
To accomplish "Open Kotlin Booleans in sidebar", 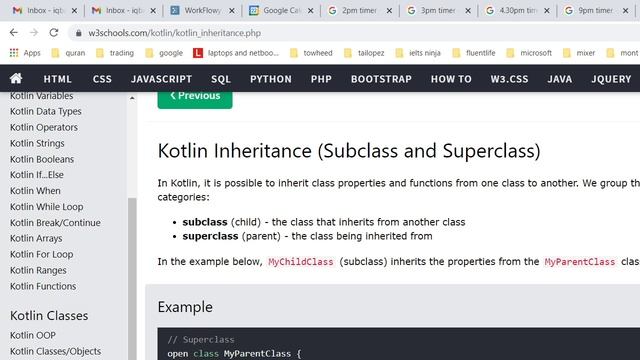I will coord(42,159).
